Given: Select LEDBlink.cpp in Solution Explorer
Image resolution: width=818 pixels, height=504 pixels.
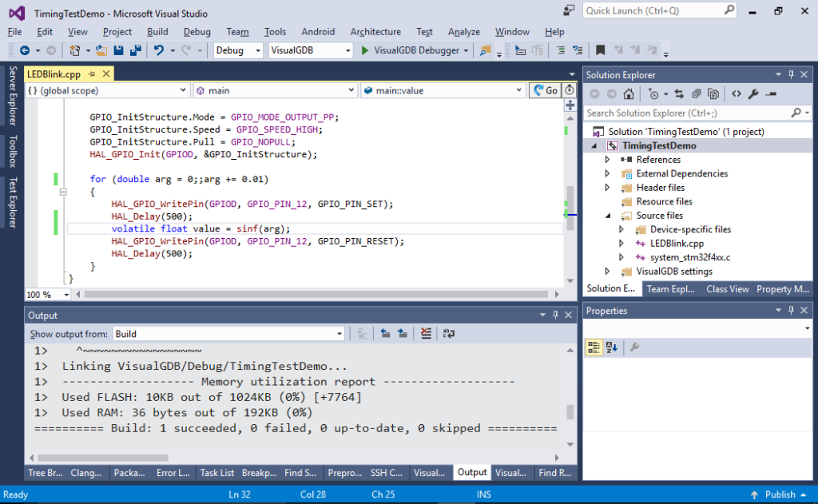Looking at the screenshot, I should pyautogui.click(x=677, y=244).
